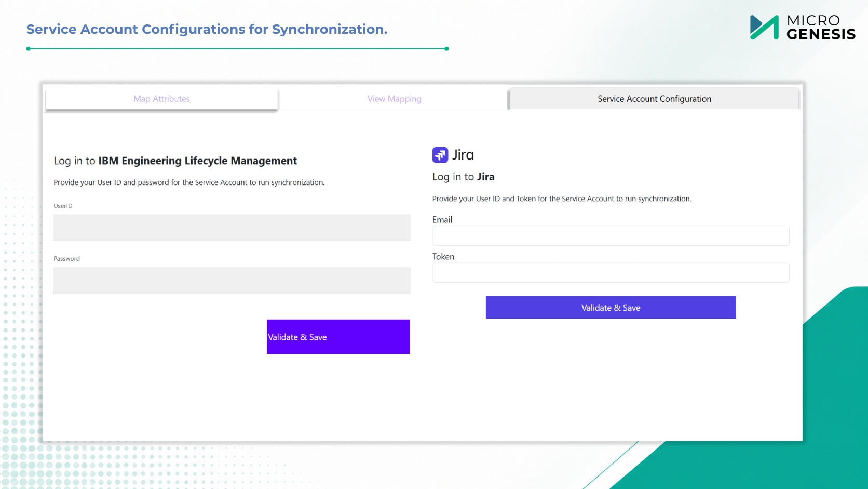Click Validate & Save under Jira login
Screen dimensions: 868x489
pos(611,308)
